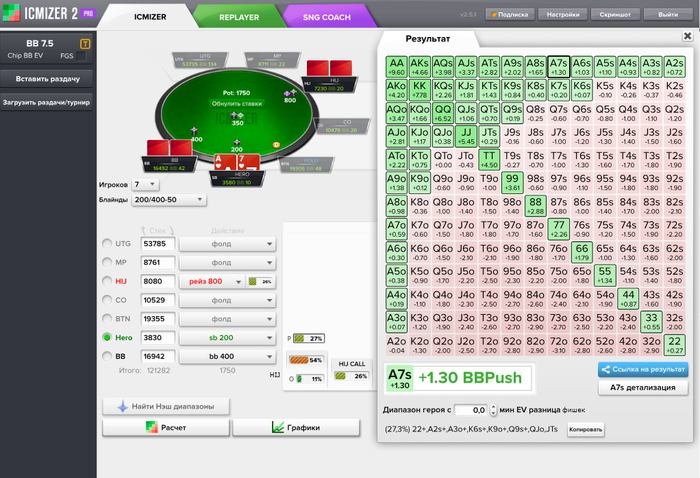This screenshot has height=478, width=700.
Task: Click Обнулить ставки on the table
Action: point(237,104)
